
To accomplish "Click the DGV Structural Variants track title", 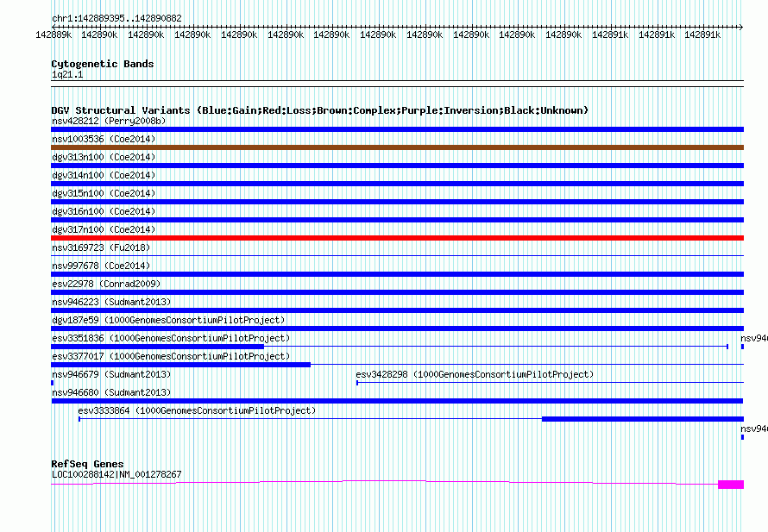I will point(320,110).
